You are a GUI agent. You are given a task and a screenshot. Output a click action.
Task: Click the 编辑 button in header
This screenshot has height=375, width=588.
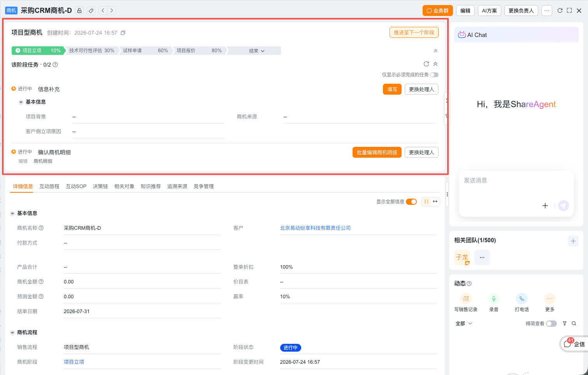point(465,11)
